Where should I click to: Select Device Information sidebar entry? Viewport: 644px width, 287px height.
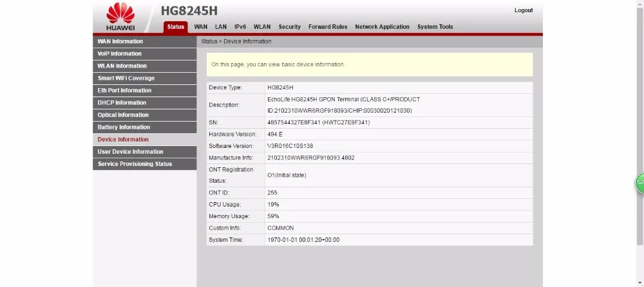point(144,140)
